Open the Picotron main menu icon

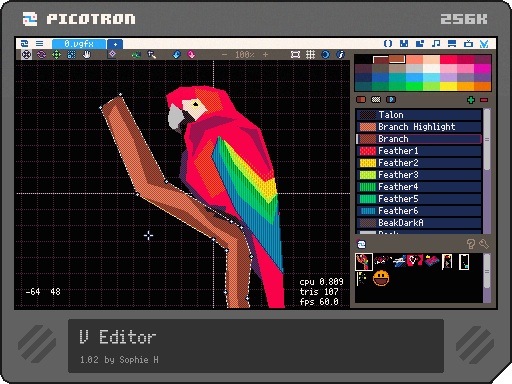pyautogui.click(x=24, y=44)
